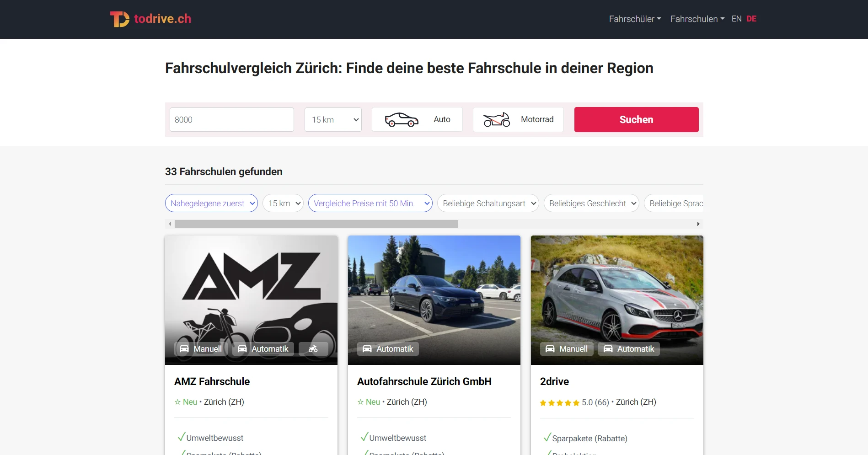
Task: Click the Manuell badge on AMZ Fahrschule image
Action: click(201, 349)
